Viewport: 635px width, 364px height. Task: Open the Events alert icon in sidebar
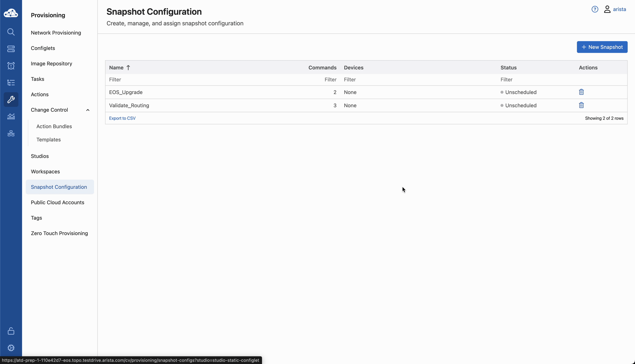pos(11,66)
